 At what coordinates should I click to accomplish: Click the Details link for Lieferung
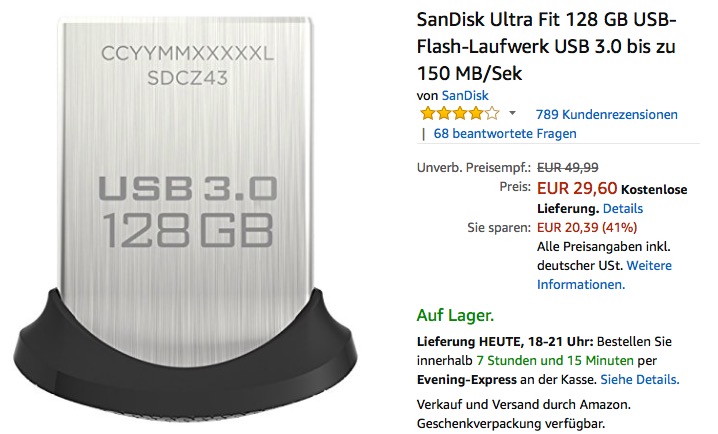[x=623, y=209]
